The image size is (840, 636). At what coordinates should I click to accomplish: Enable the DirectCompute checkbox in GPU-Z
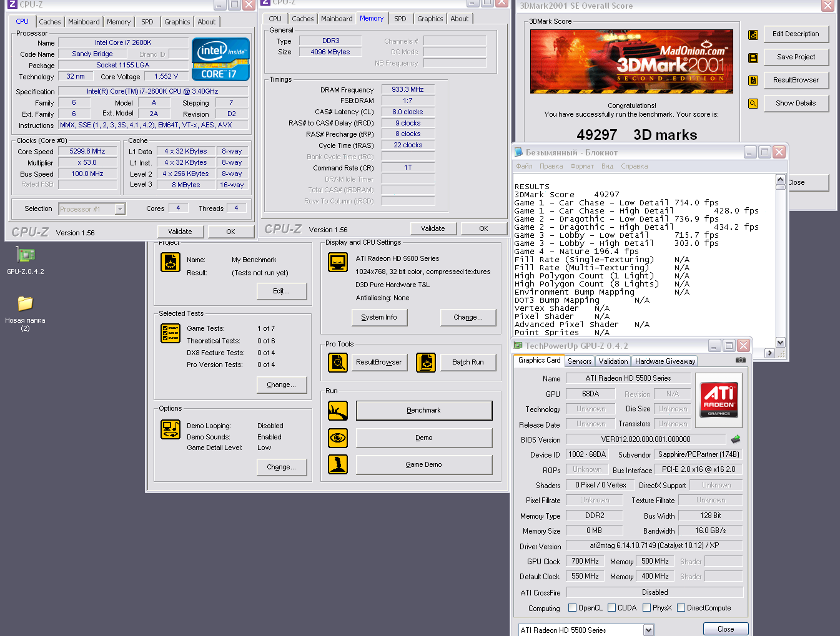point(681,608)
